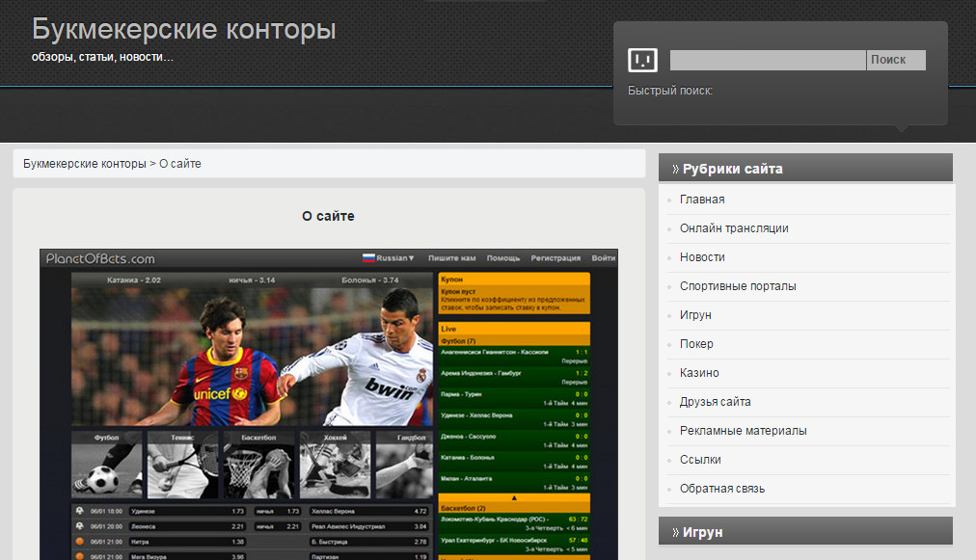The image size is (976, 560).
Task: Go to the Казино section
Action: 699,373
